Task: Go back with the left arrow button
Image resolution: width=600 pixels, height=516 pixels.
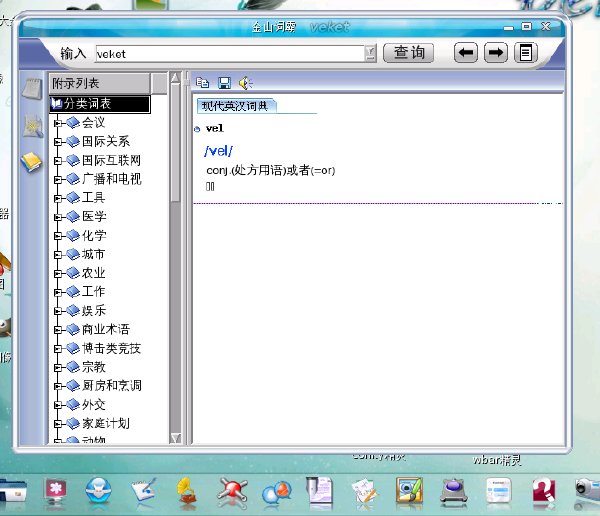Action: (465, 52)
